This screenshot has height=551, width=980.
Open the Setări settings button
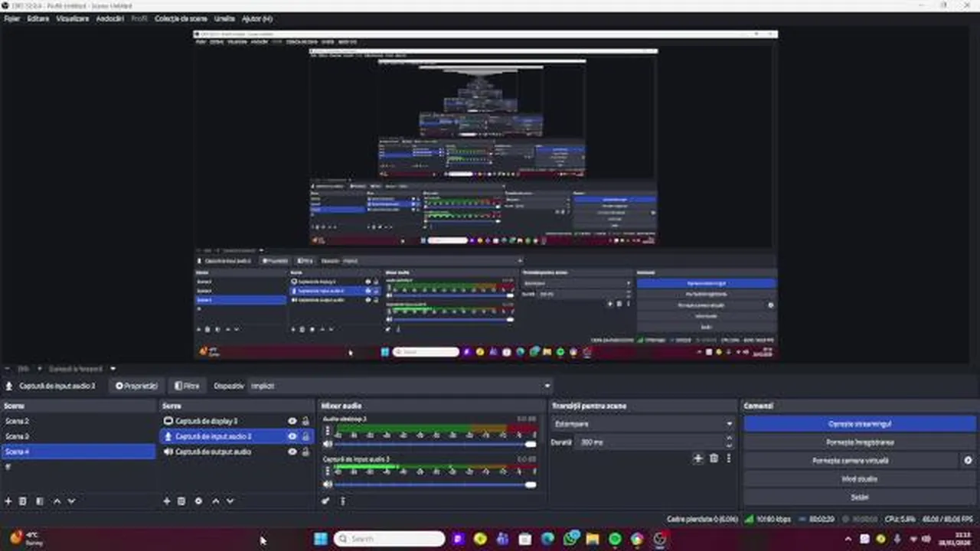point(860,497)
